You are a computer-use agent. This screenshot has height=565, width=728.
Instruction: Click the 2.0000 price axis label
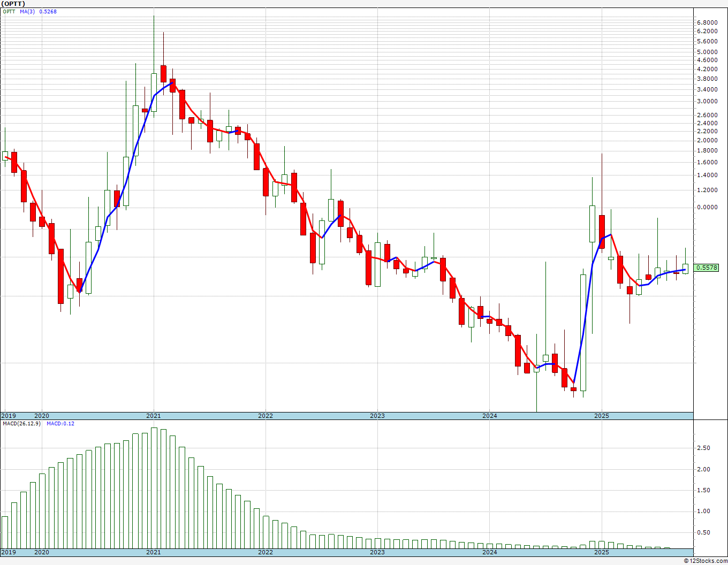707,140
